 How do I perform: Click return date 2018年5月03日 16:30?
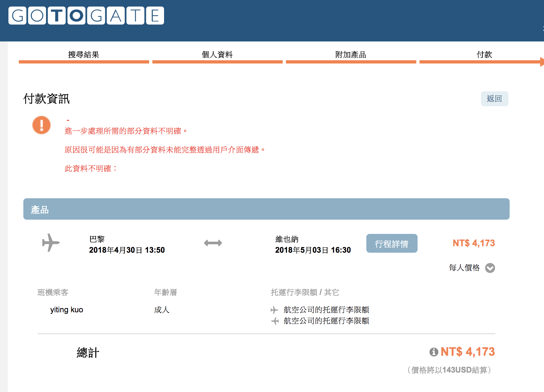[x=313, y=250]
